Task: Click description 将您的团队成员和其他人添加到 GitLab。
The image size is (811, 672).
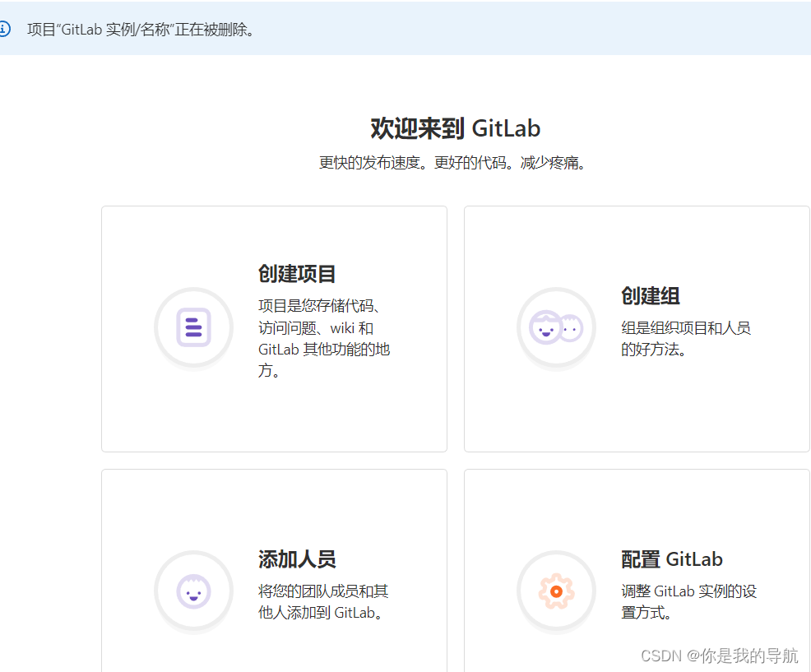Action: pyautogui.click(x=323, y=601)
